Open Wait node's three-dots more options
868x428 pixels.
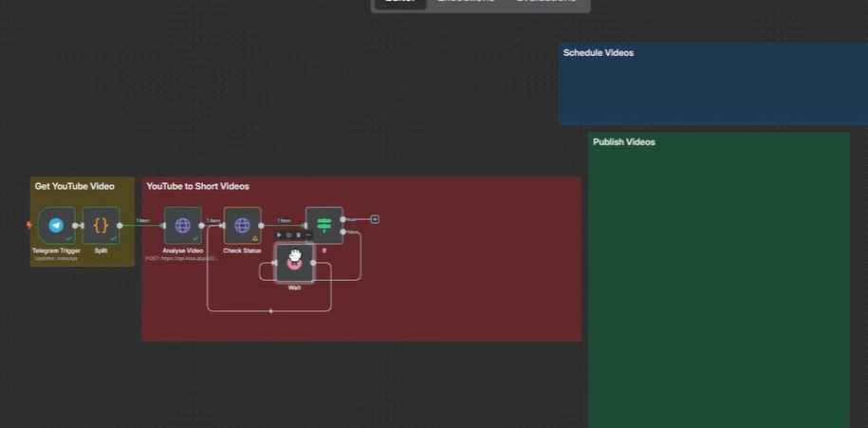(308, 235)
